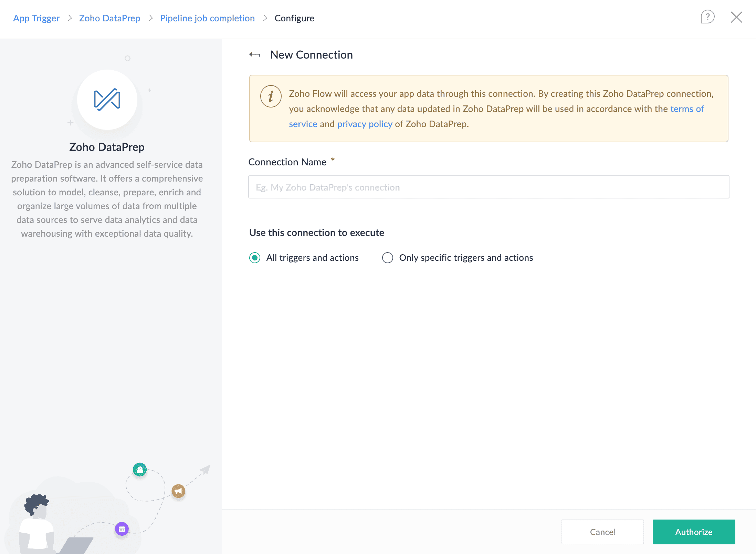This screenshot has width=756, height=554.
Task: Focus the Connection Name input field
Action: (489, 187)
